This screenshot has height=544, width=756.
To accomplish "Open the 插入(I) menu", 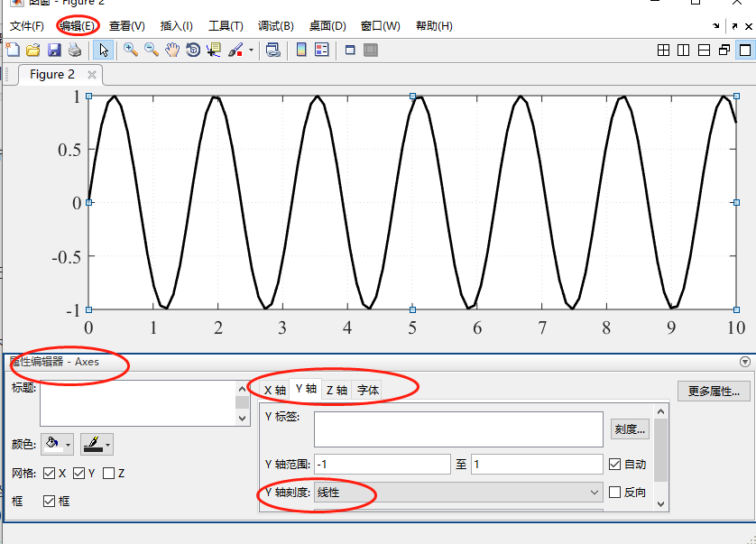I will pyautogui.click(x=176, y=25).
